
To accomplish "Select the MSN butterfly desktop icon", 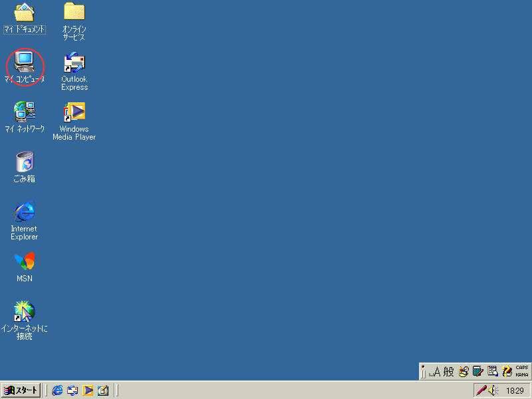I will [x=25, y=267].
